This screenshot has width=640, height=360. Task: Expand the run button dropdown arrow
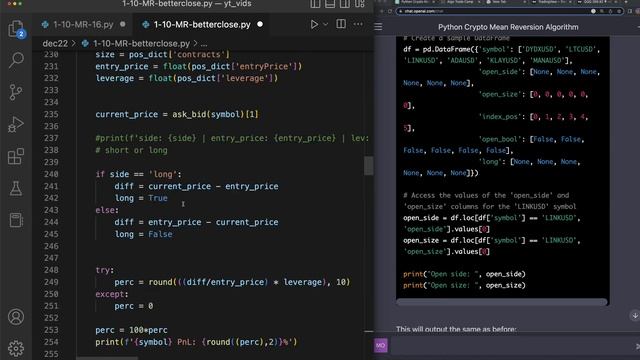click(325, 24)
